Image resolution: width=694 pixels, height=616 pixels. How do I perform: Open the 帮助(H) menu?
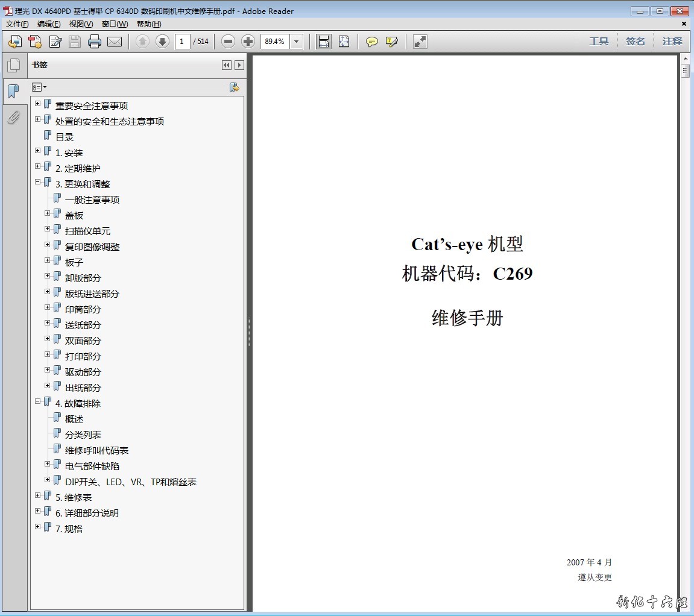[149, 24]
